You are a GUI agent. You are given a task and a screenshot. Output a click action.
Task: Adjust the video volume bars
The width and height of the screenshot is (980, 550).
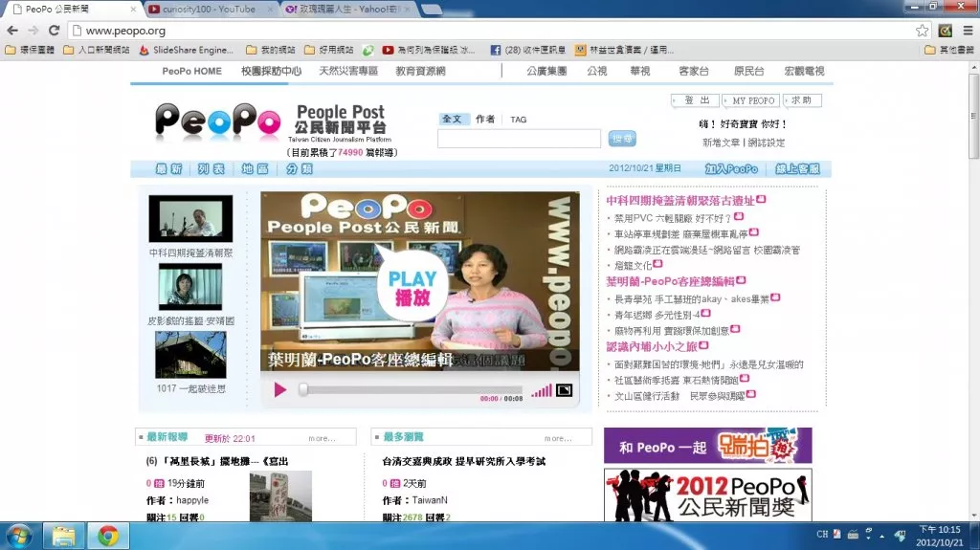pos(542,390)
